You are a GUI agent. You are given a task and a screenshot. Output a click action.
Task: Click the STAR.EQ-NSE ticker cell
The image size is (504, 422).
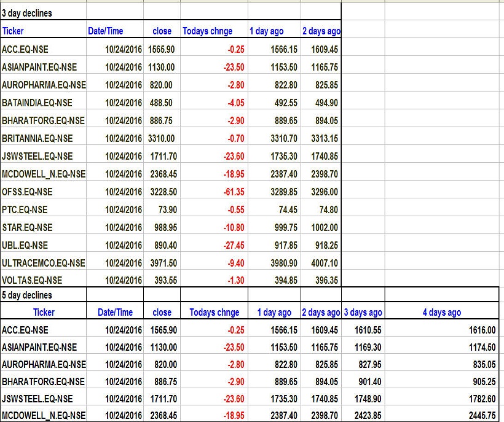27,227
